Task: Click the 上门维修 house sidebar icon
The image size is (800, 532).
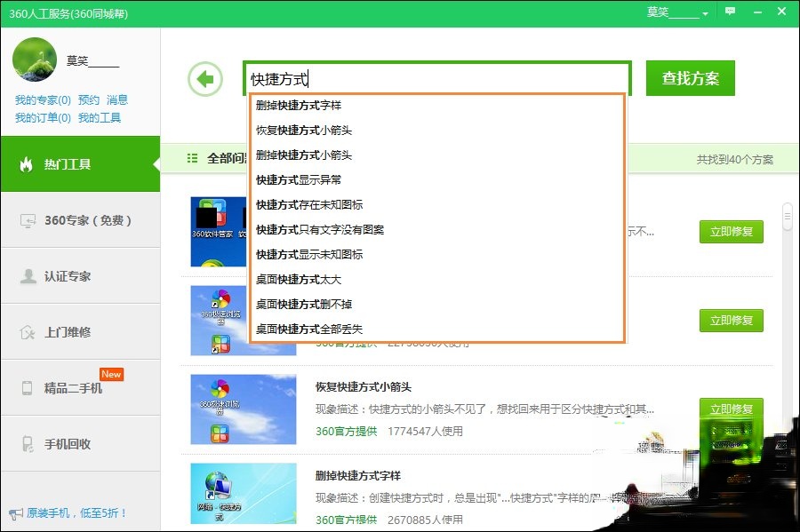Action: (28, 331)
